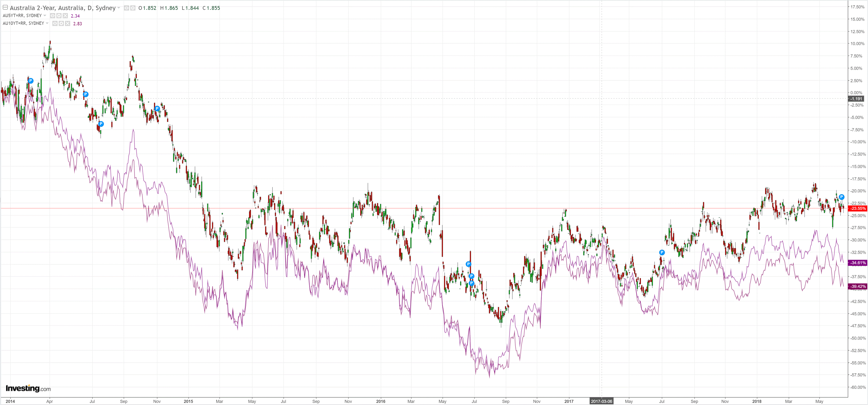Screen dimensions: 868x405
Task: Expand Australia 2-Year title dropdown arrow
Action: pos(119,8)
